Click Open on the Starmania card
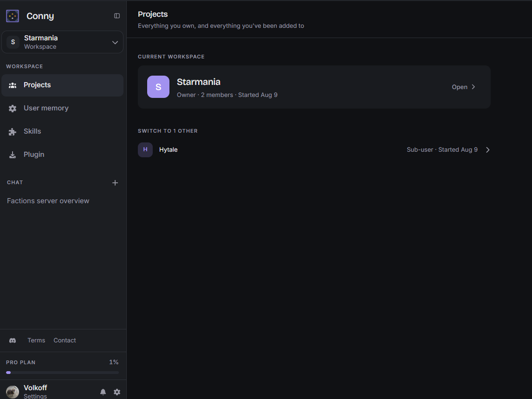 pyautogui.click(x=460, y=87)
